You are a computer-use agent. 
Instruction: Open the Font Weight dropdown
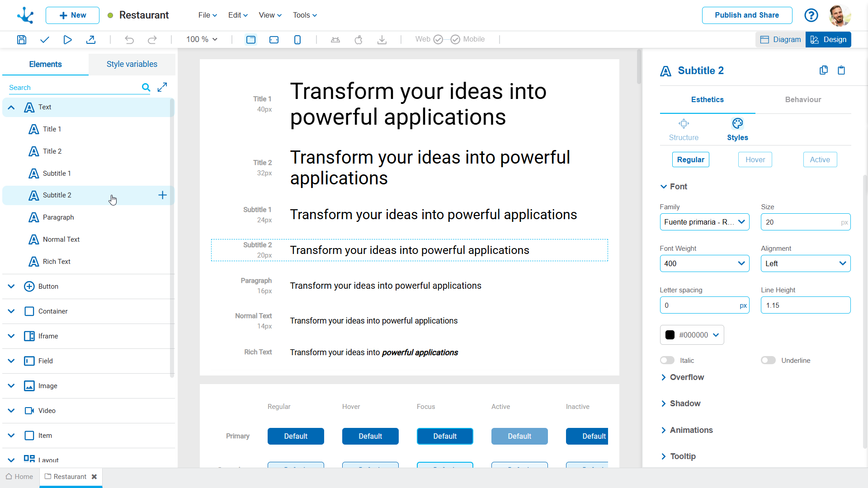pos(704,264)
